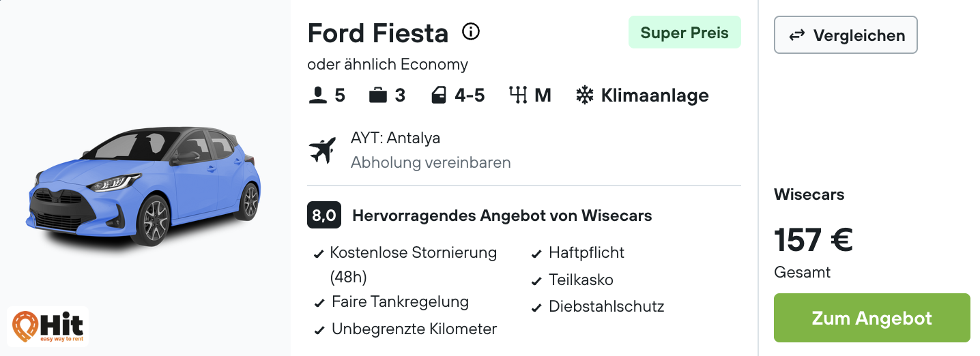Click the Kostenlose Stornierung feature
This screenshot has height=356, width=980.
click(413, 253)
